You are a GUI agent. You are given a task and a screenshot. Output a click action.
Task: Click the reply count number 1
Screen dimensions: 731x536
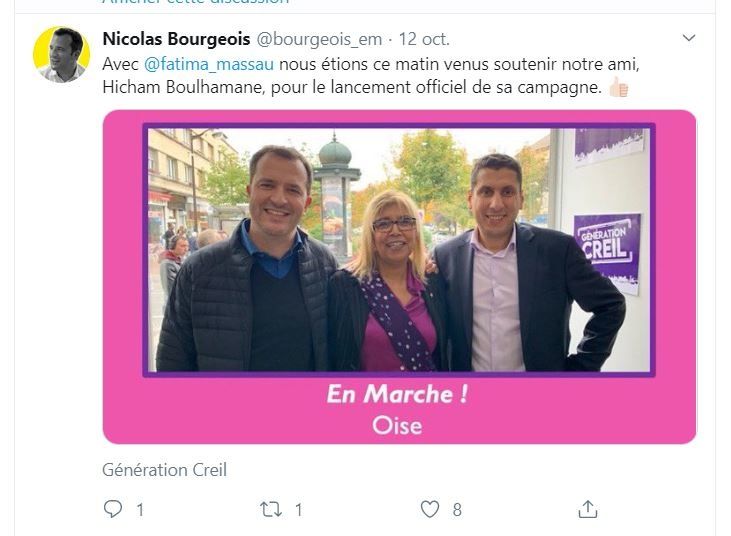point(140,510)
